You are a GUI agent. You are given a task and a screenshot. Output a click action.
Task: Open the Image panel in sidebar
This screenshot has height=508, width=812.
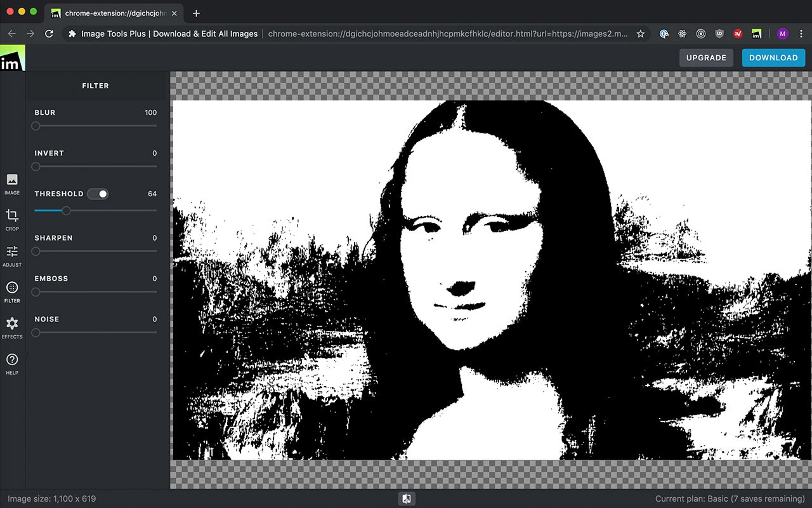(x=12, y=184)
